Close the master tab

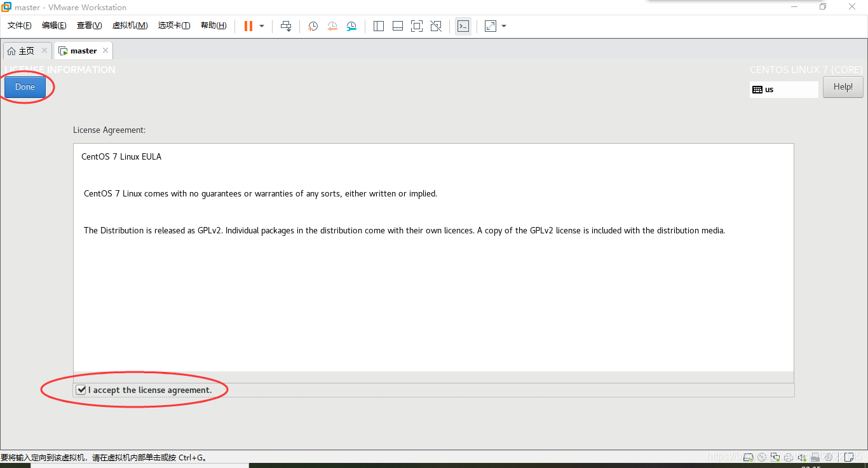pos(105,50)
